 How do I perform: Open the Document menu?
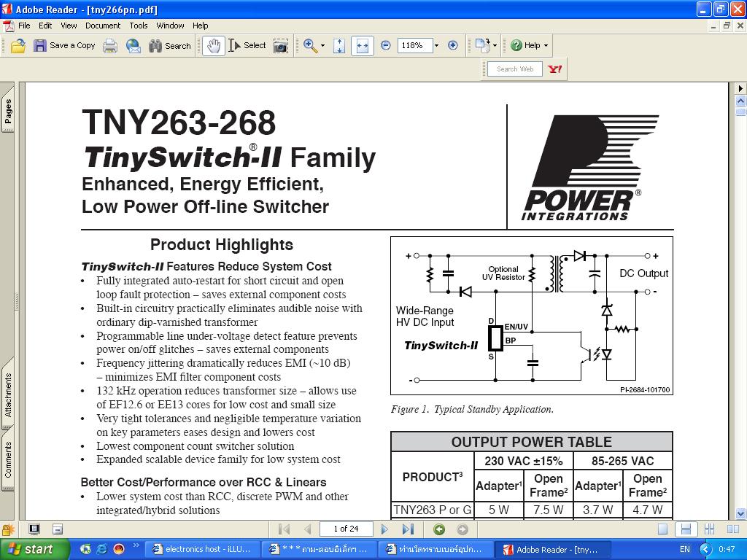click(x=103, y=26)
